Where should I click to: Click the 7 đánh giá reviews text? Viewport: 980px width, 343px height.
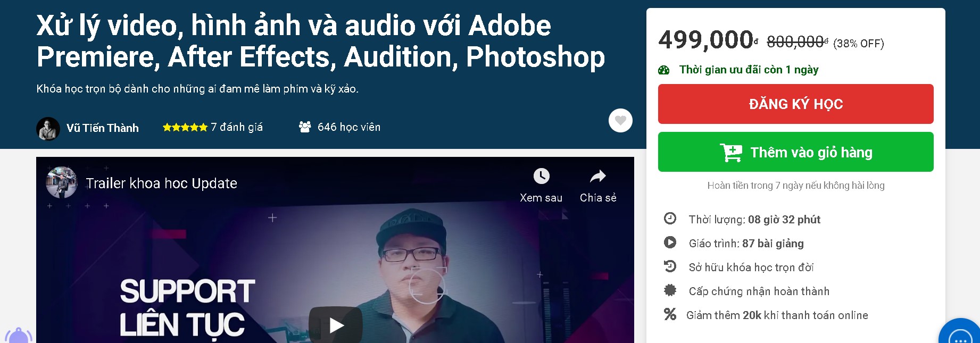[x=237, y=127]
